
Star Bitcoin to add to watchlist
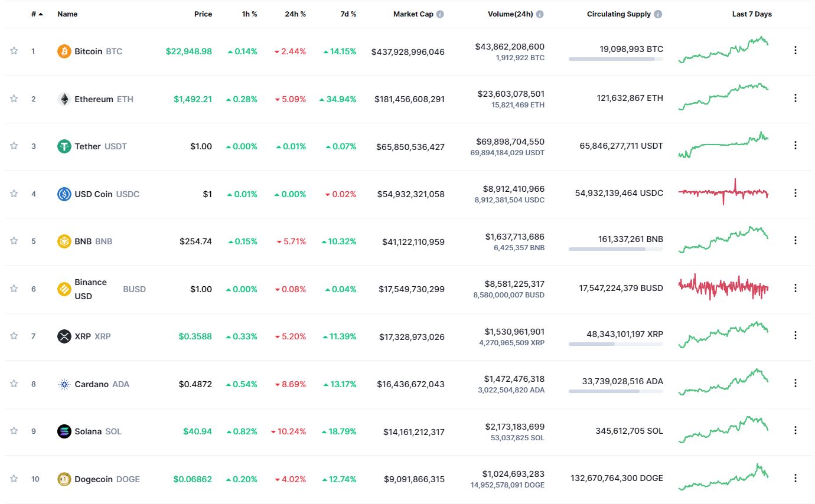(x=14, y=51)
